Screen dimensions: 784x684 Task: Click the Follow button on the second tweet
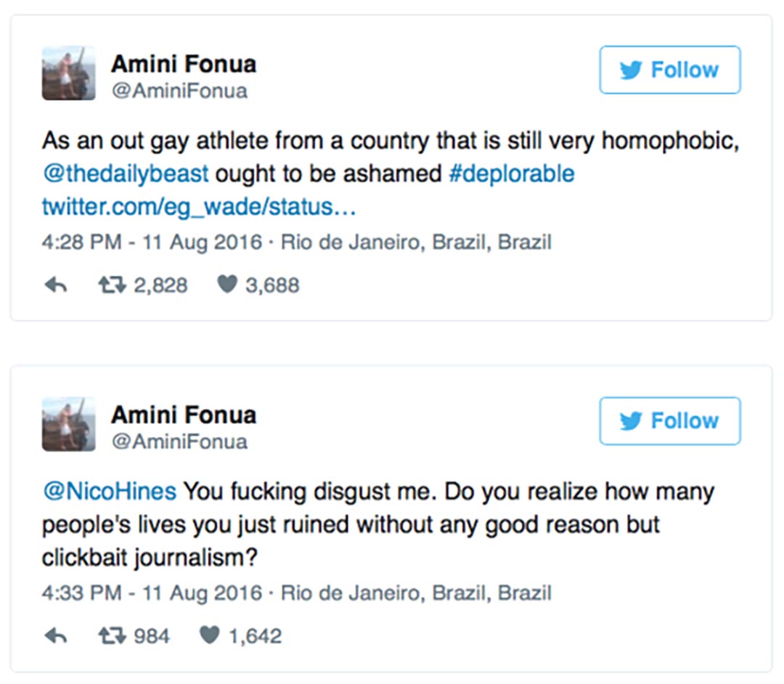point(670,421)
